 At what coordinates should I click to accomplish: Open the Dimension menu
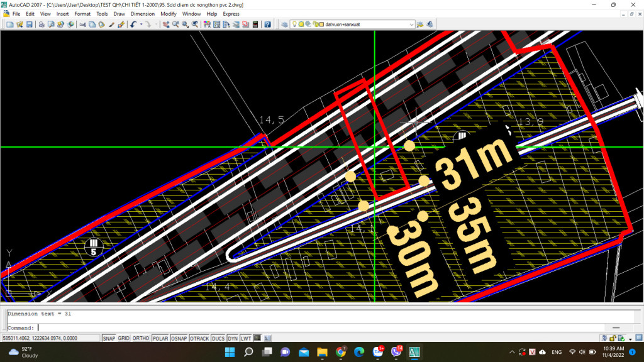[142, 14]
